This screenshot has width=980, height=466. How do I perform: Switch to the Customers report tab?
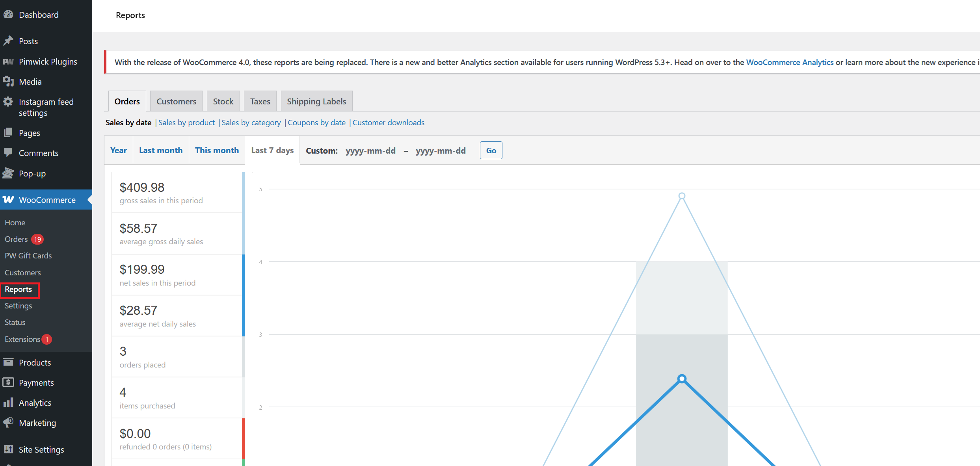[176, 101]
